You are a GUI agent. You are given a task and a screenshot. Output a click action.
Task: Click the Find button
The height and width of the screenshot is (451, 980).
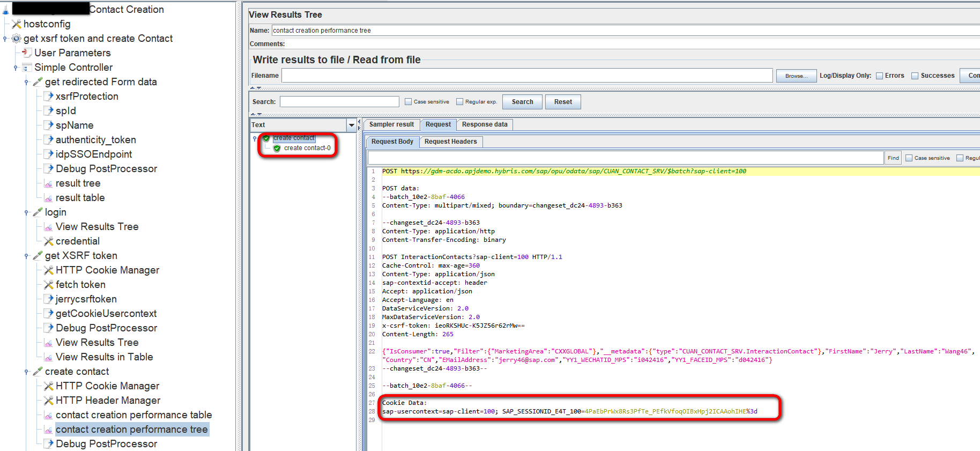(x=893, y=158)
